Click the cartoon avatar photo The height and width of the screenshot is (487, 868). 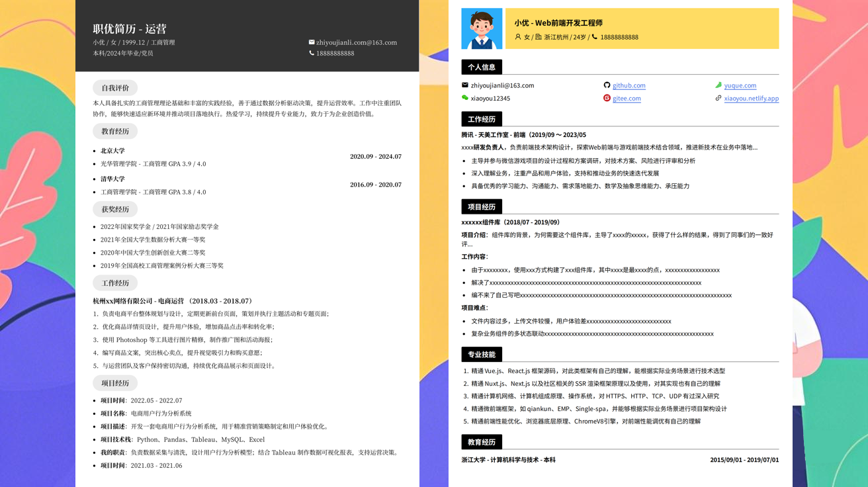482,28
